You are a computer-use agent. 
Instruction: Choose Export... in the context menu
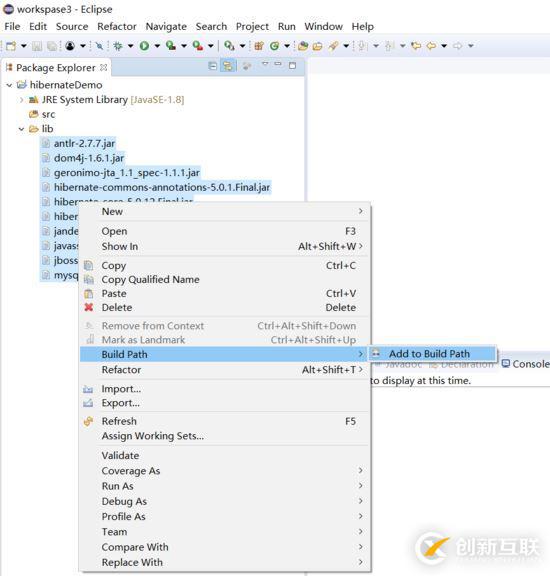225,403
